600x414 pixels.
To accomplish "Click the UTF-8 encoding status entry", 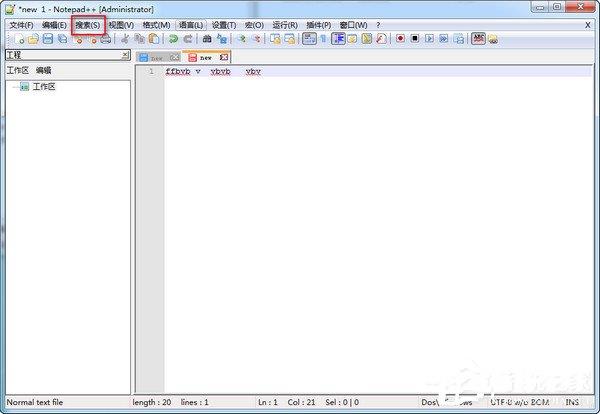I will coord(519,402).
